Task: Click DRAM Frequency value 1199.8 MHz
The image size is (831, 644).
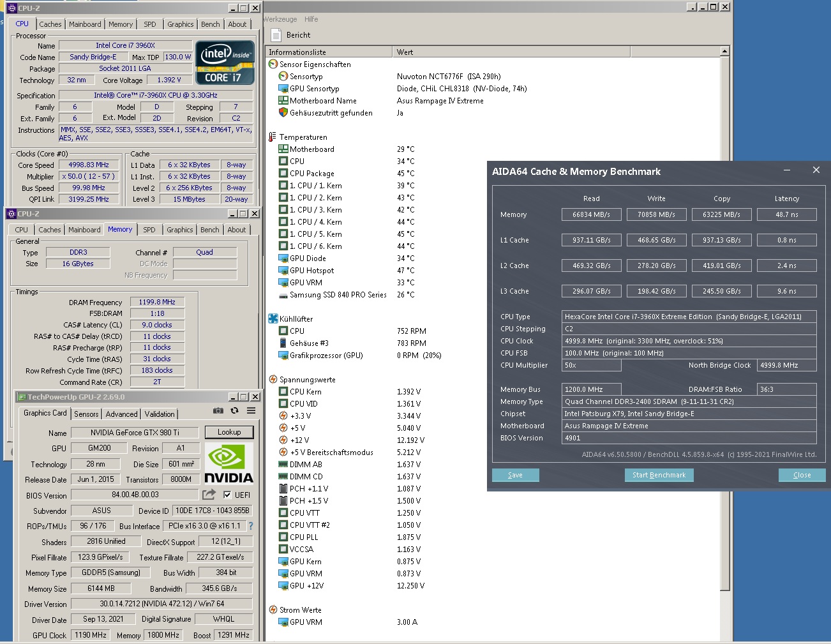Action: click(157, 302)
